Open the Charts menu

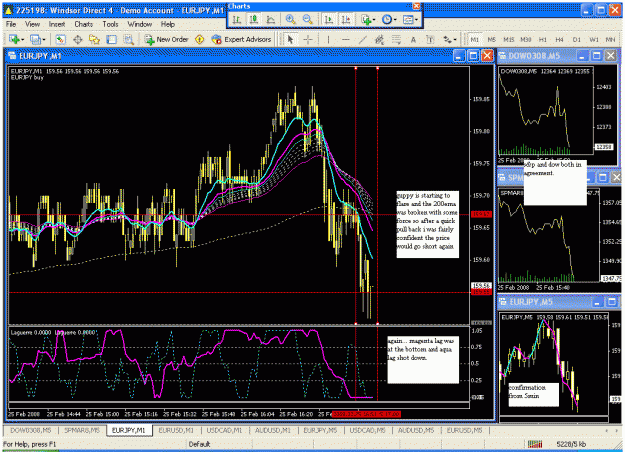click(83, 24)
